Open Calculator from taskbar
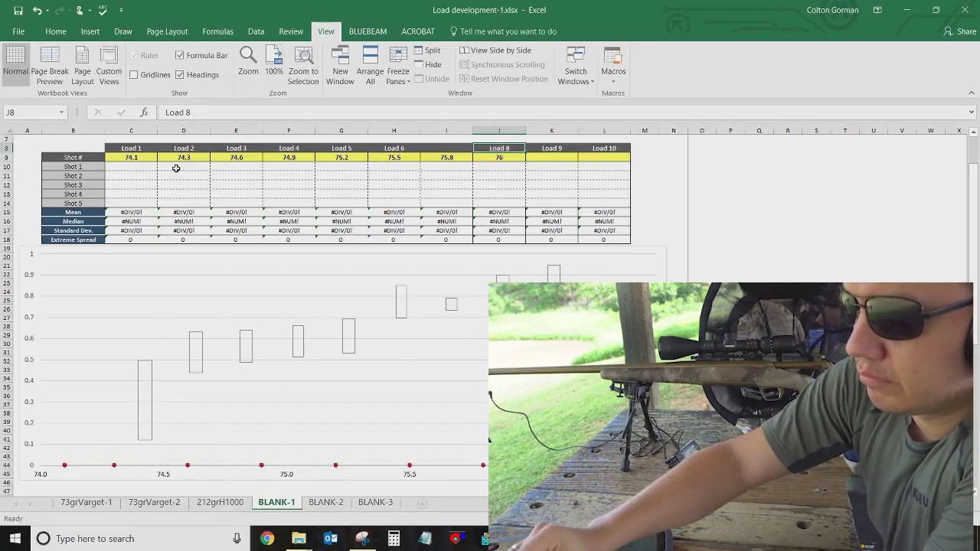 pos(394,538)
